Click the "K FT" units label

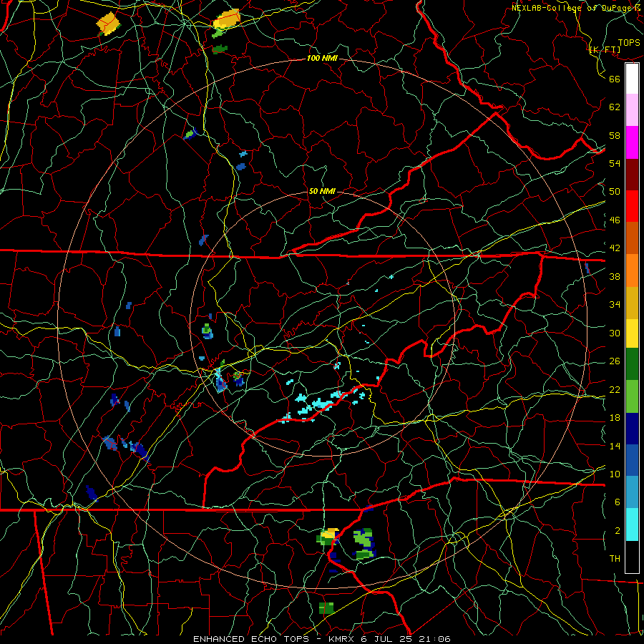tap(605, 50)
